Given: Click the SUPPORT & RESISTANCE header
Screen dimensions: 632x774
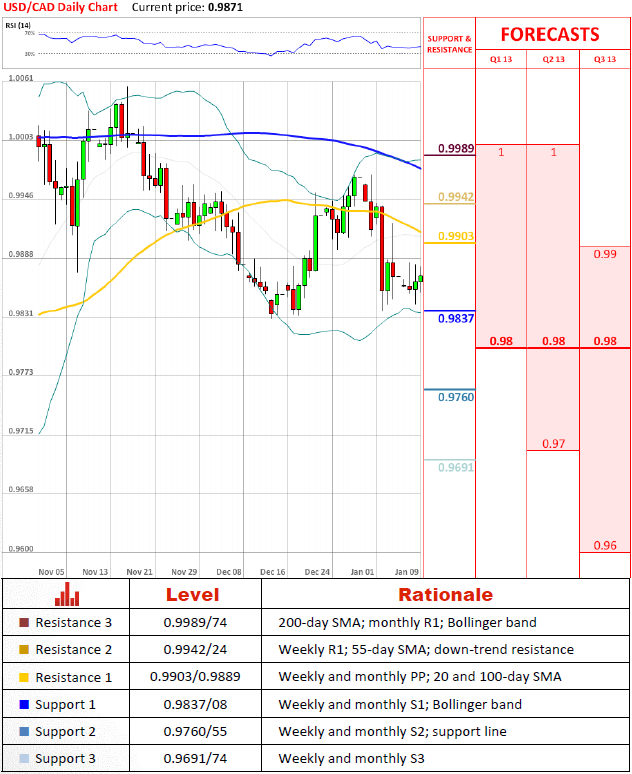Looking at the screenshot, I should [x=449, y=44].
